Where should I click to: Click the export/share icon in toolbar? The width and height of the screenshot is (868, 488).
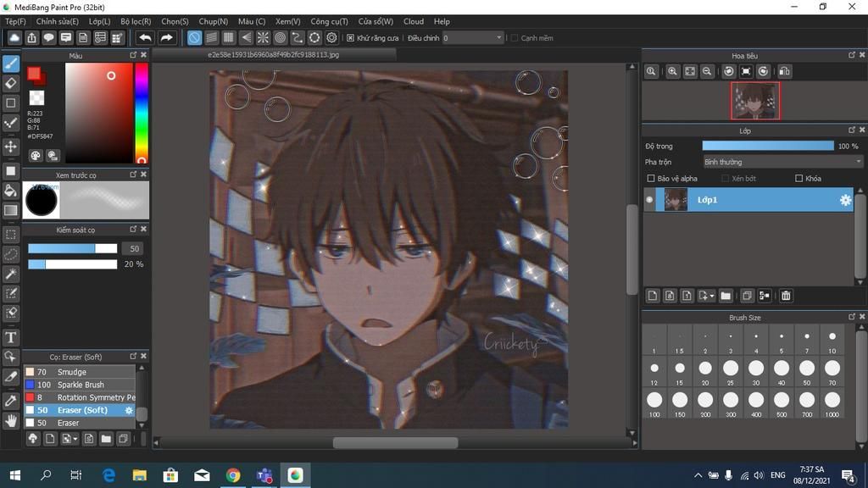(x=31, y=37)
